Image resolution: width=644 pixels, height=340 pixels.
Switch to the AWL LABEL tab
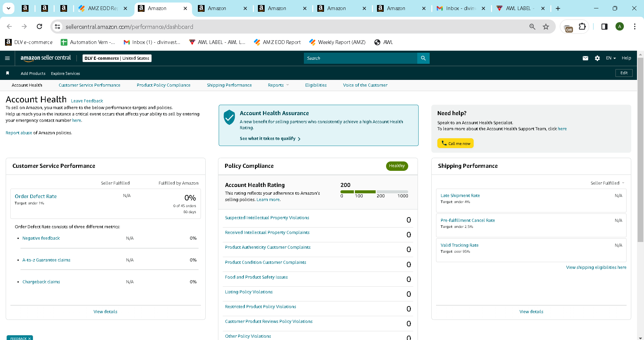pyautogui.click(x=521, y=8)
